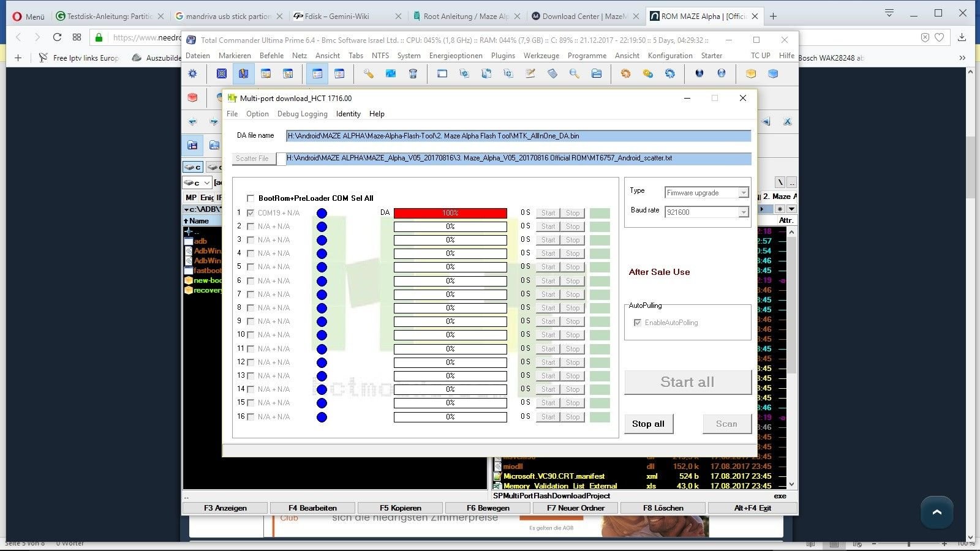Click the empty window frame icon in Total Commander toolbar
Screen dimensions: 980x551
pos(442,73)
